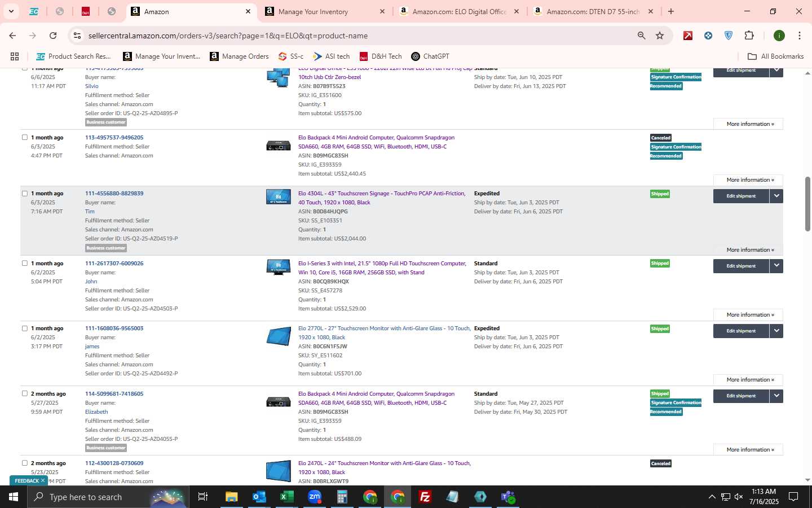The image size is (812, 508).
Task: Expand Edit shipment dropdown for Elizabeth's order
Action: tap(776, 396)
